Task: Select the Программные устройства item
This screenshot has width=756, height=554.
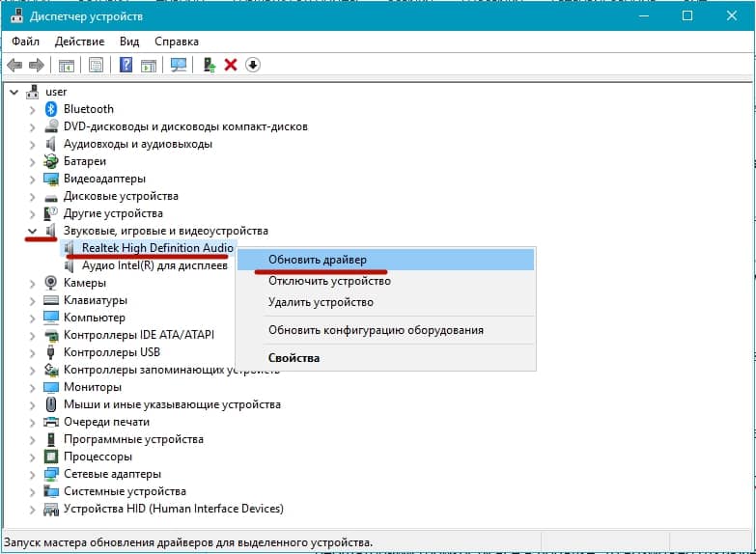Action: pos(133,439)
